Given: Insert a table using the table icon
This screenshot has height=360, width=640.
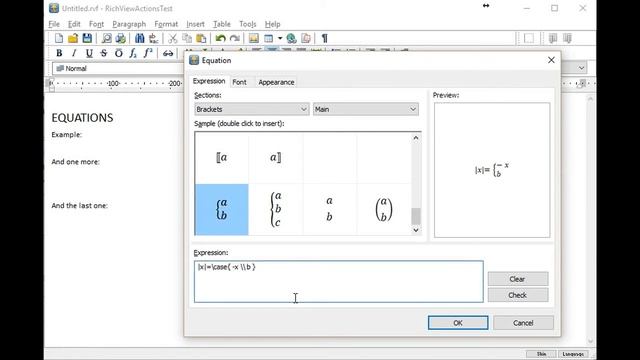Looking at the screenshot, I should (269, 38).
